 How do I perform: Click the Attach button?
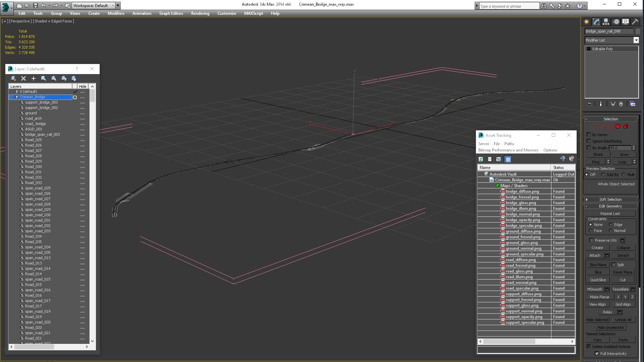[x=595, y=255]
